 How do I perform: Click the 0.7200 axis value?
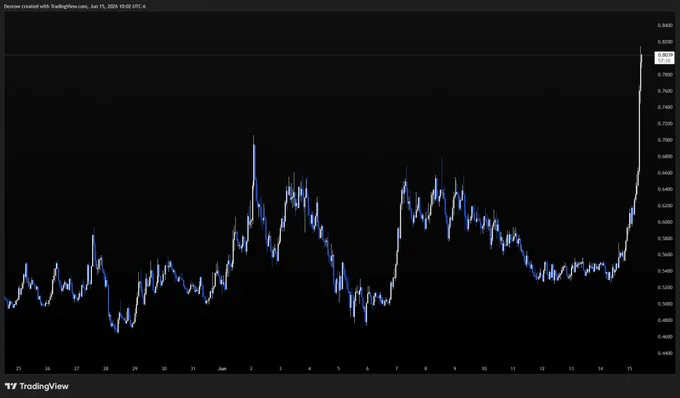(x=665, y=124)
